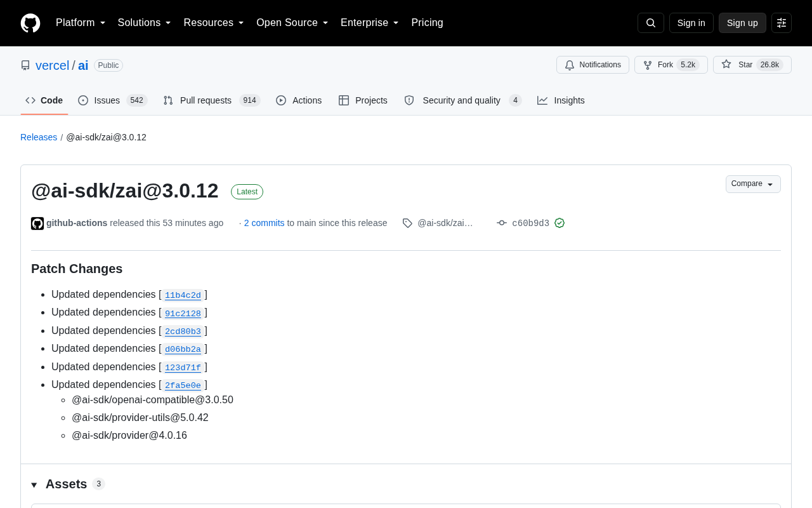The width and height of the screenshot is (812, 508).
Task: Click the tag icon beside @ai-sdk/zai…
Action: [x=407, y=223]
